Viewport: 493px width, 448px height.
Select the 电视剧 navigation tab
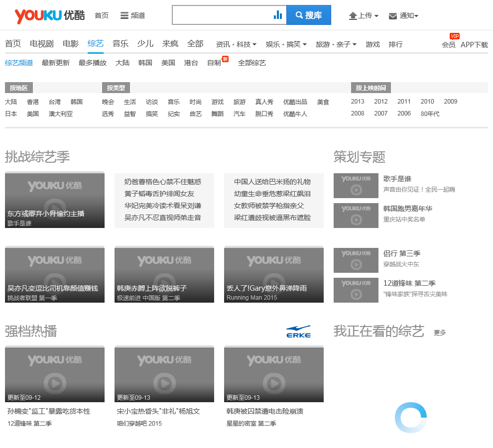pyautogui.click(x=41, y=44)
